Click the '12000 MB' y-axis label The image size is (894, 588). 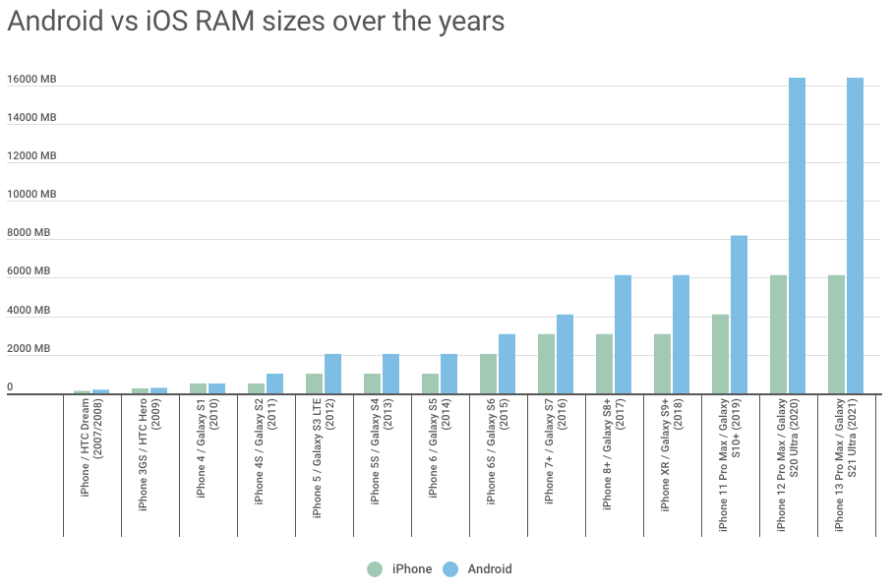(31, 155)
